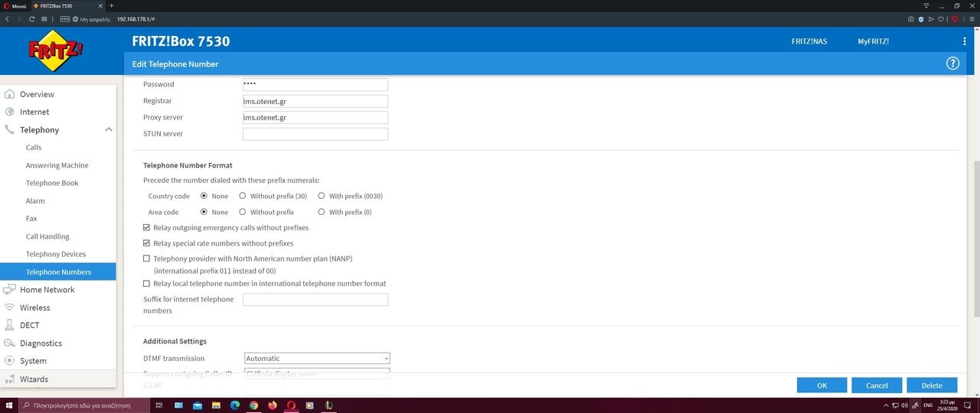Select Telephone Numbers menu item
Image resolution: width=980 pixels, height=413 pixels.
[58, 272]
